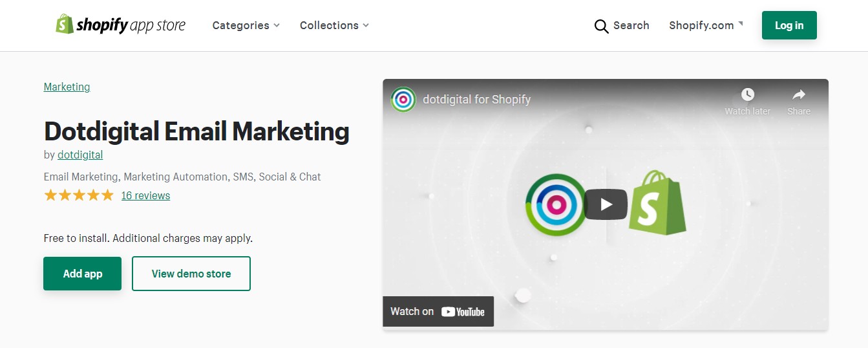Viewport: 868px width, 348px height.
Task: Open the dotdigital developer link
Action: pyautogui.click(x=80, y=155)
